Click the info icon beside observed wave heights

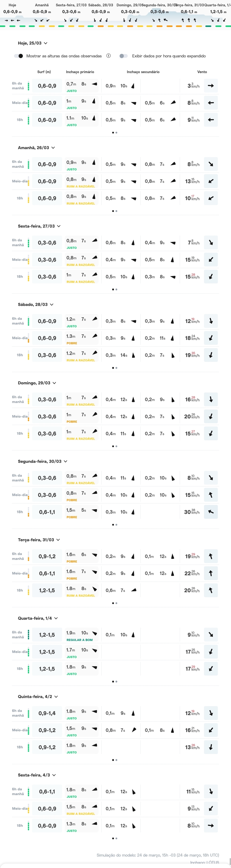click(x=109, y=56)
